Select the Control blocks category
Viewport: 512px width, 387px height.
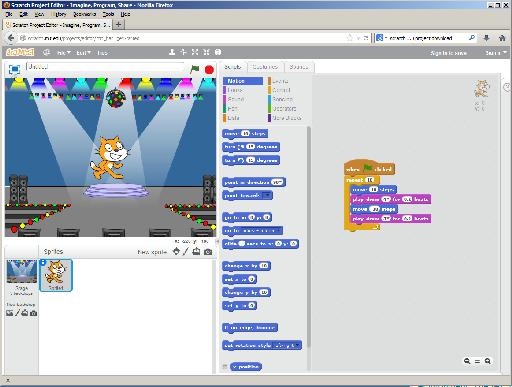coord(282,90)
